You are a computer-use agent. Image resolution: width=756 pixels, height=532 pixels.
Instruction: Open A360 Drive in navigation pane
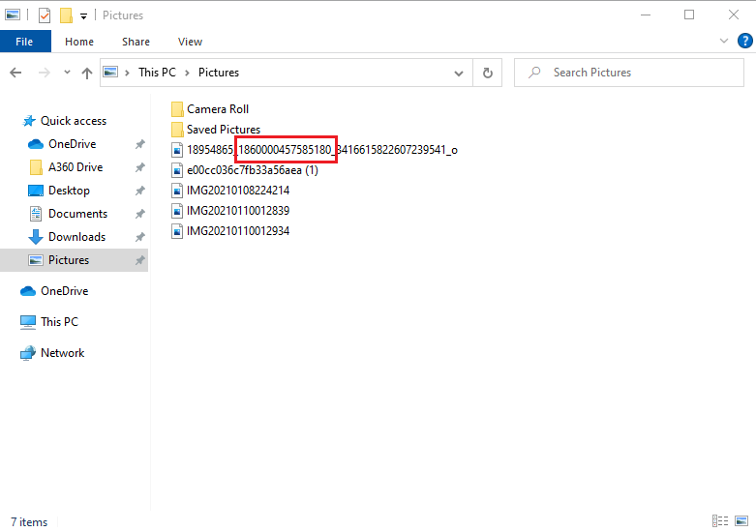(76, 167)
